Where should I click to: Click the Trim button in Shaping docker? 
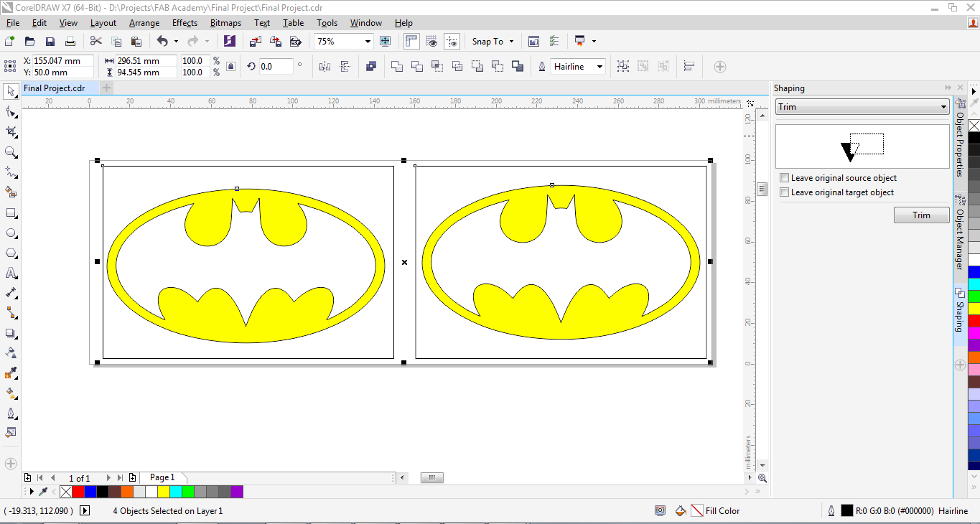(x=921, y=215)
